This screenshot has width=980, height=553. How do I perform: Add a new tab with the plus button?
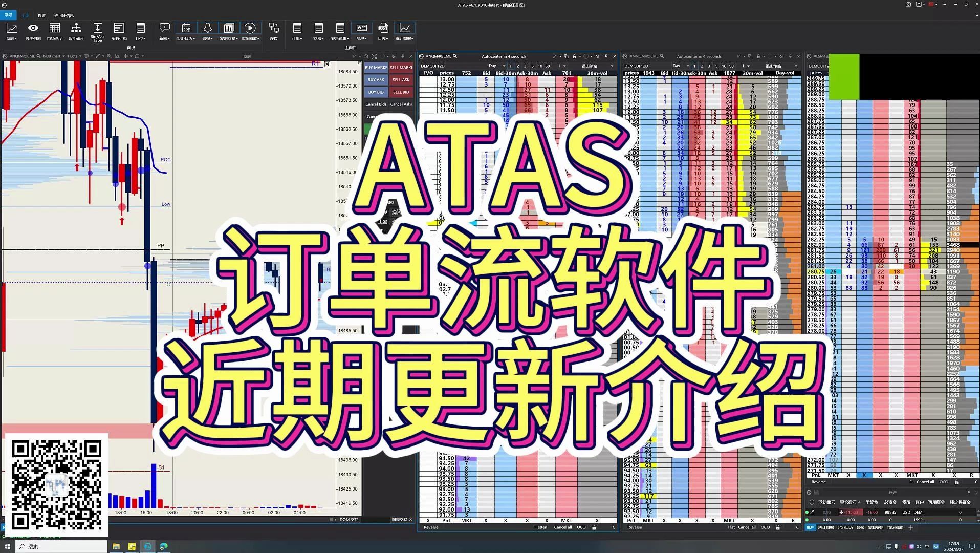click(910, 527)
